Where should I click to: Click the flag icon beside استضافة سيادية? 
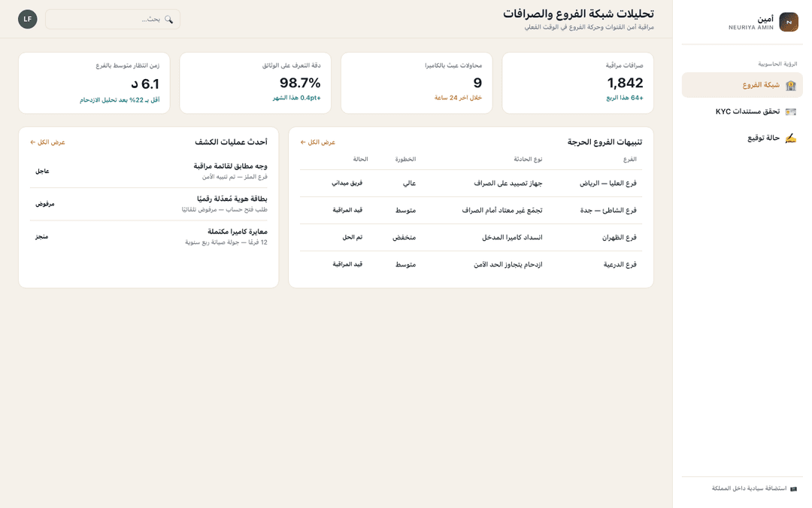[793, 489]
